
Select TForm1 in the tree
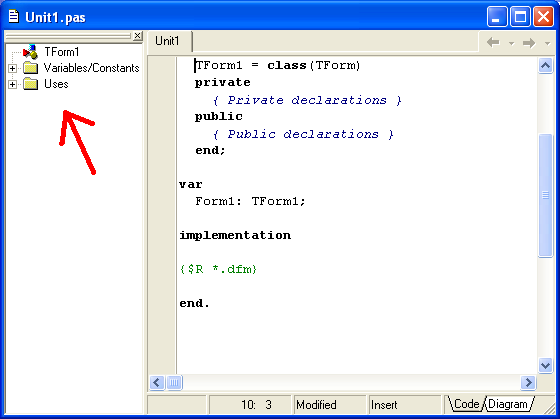tap(61, 52)
